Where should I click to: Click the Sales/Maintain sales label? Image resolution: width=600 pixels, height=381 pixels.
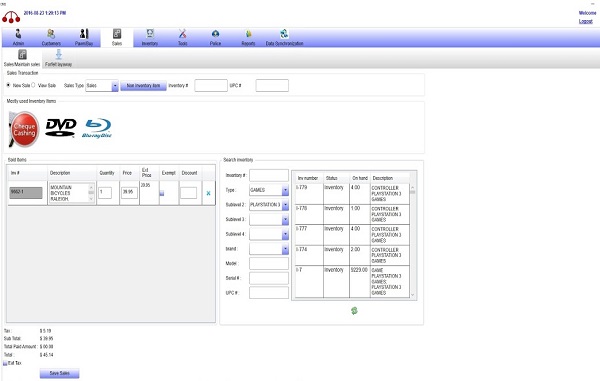click(22, 64)
